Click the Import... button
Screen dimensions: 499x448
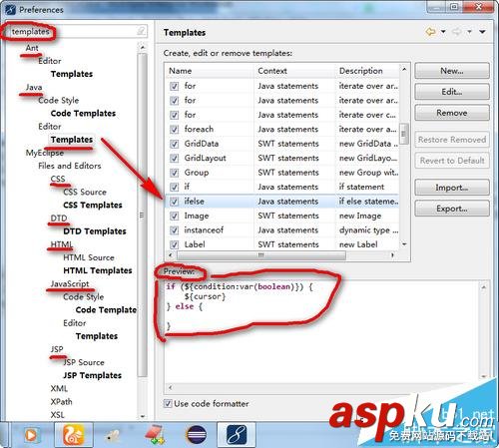coord(452,188)
